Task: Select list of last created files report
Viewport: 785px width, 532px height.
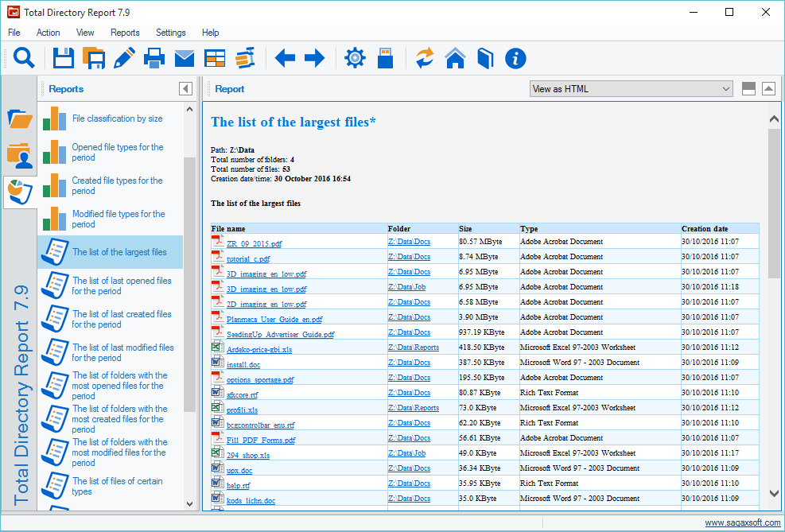Action: pos(111,320)
